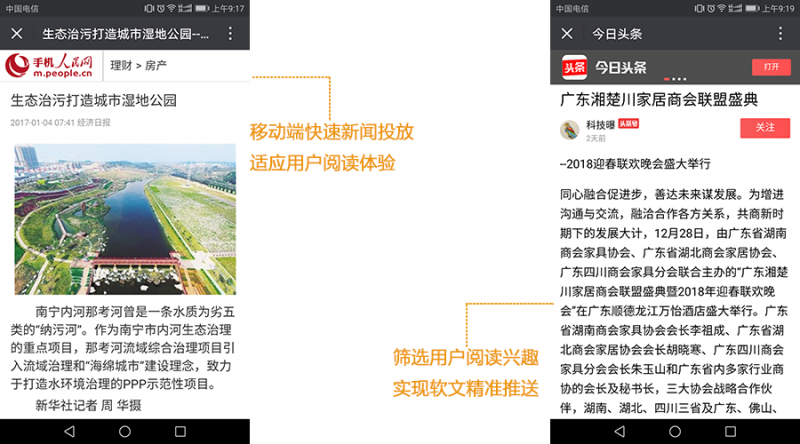Open the 理财 breadcrumb category
The image size is (800, 444).
coord(120,67)
